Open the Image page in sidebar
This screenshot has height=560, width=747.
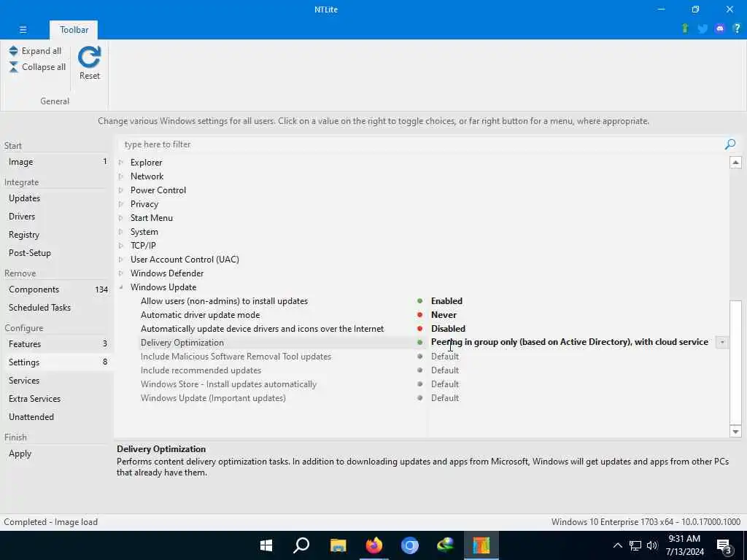[57, 162]
